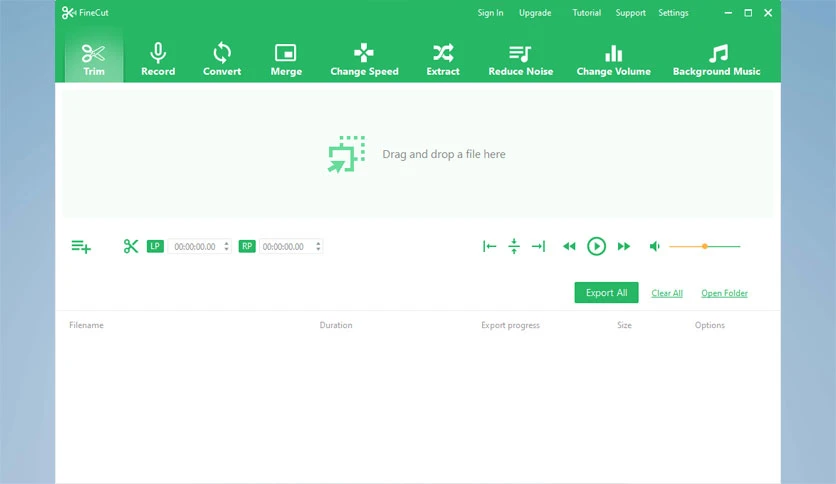This screenshot has height=484, width=836.
Task: Increase the LP time with the stepper arrow
Action: (226, 244)
